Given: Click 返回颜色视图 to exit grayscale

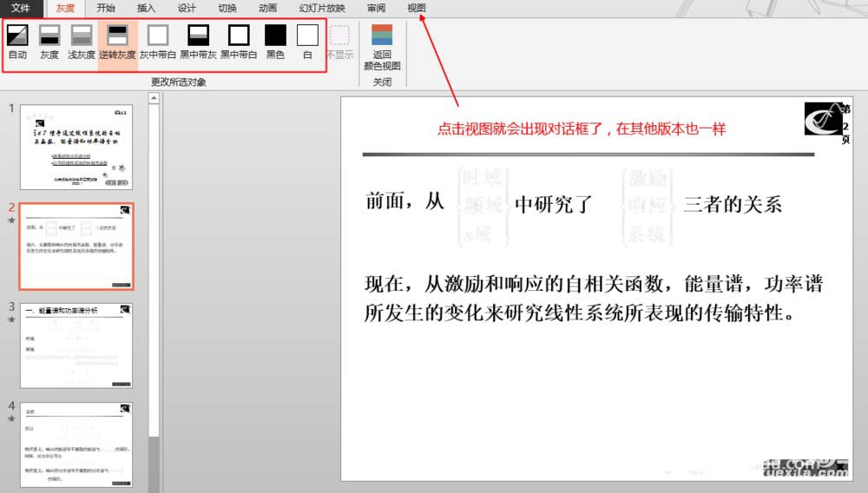Looking at the screenshot, I should [x=382, y=47].
